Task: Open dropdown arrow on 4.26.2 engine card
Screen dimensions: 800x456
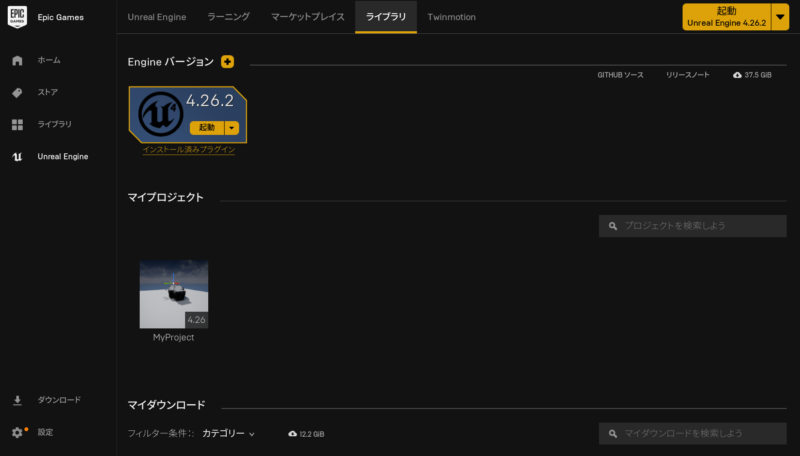Action: (x=232, y=128)
